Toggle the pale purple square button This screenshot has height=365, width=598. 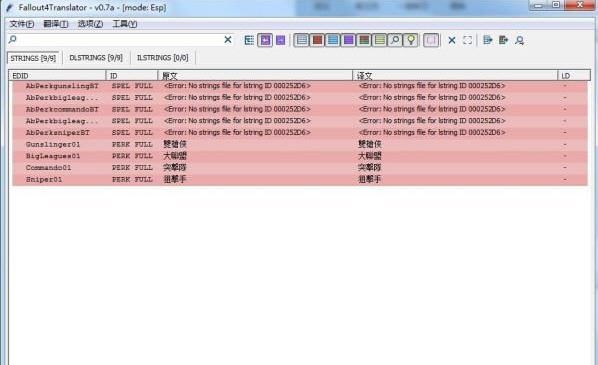tap(431, 40)
